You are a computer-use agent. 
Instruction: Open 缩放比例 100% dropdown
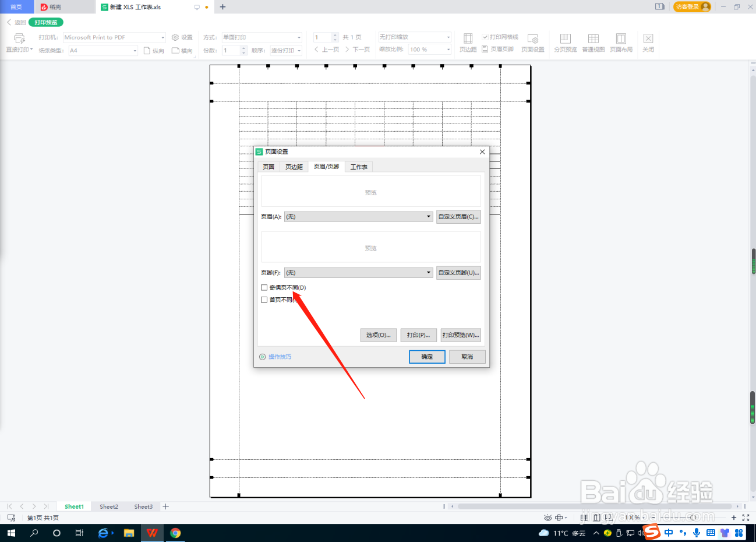pyautogui.click(x=430, y=50)
